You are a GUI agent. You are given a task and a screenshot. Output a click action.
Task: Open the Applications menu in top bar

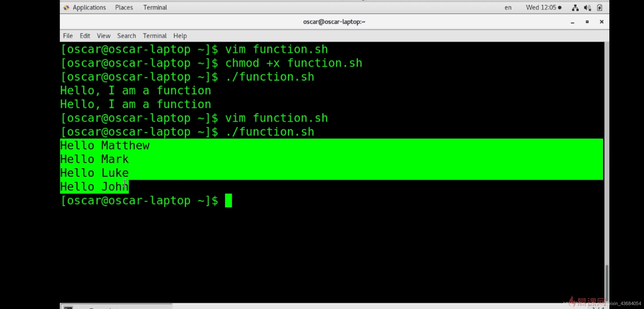[89, 7]
